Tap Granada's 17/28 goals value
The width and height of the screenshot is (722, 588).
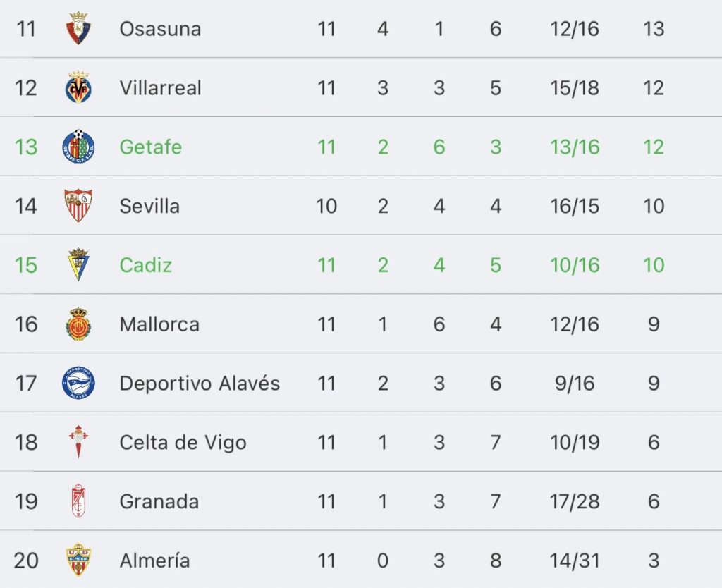[x=575, y=501]
